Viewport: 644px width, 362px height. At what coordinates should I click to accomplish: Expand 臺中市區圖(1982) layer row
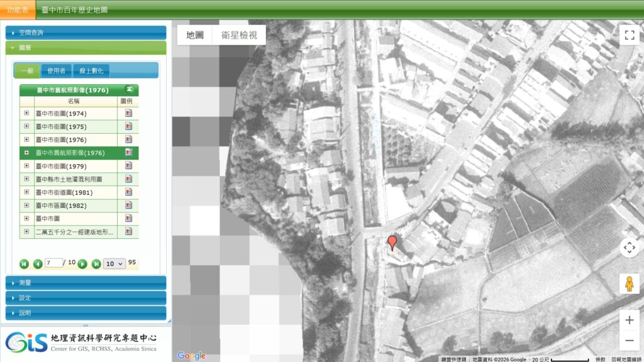click(x=26, y=205)
